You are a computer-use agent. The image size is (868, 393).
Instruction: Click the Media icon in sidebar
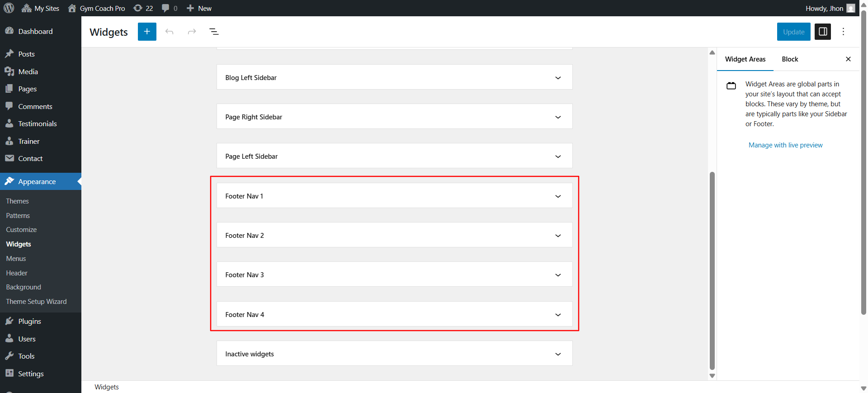[x=9, y=71]
